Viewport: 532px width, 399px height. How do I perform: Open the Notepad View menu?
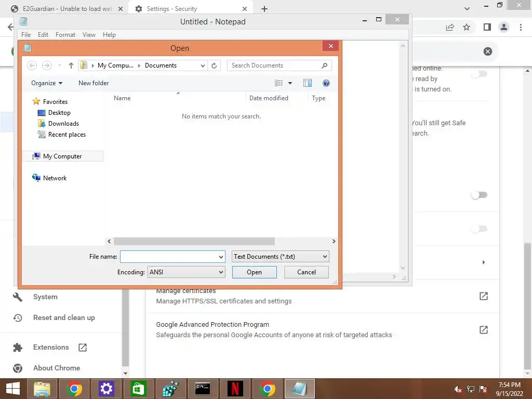pyautogui.click(x=89, y=35)
